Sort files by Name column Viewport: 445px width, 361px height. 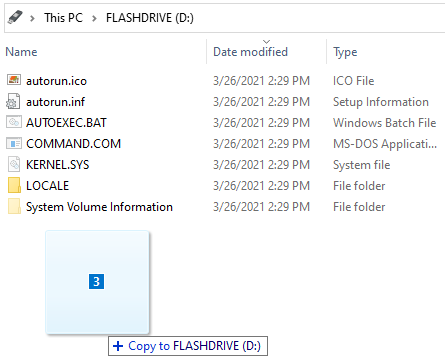pos(21,52)
